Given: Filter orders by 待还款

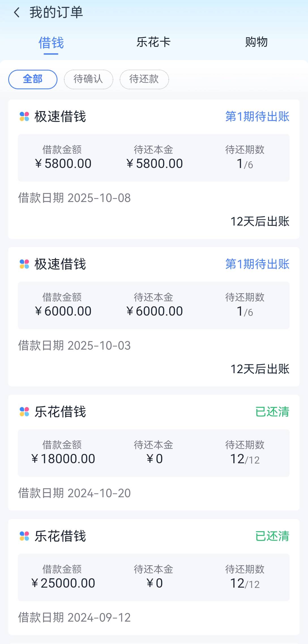Looking at the screenshot, I should coord(144,79).
